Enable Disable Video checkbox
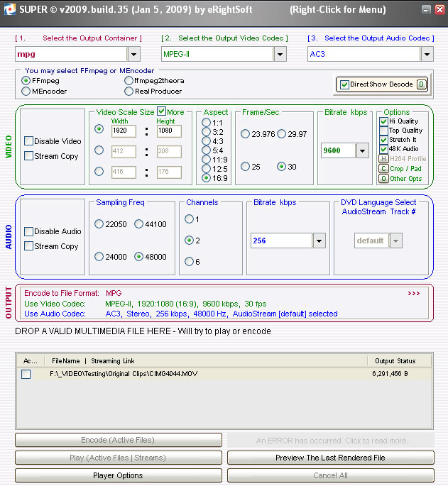The width and height of the screenshot is (448, 486). (28, 140)
